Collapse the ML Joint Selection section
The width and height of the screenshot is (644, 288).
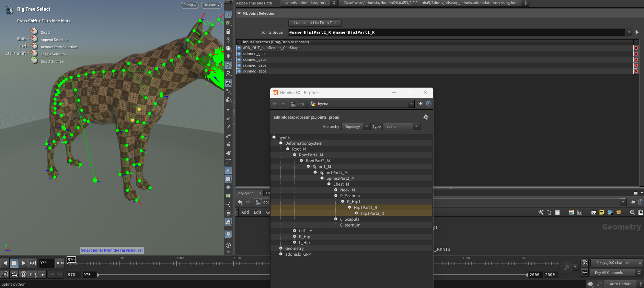pyautogui.click(x=239, y=13)
